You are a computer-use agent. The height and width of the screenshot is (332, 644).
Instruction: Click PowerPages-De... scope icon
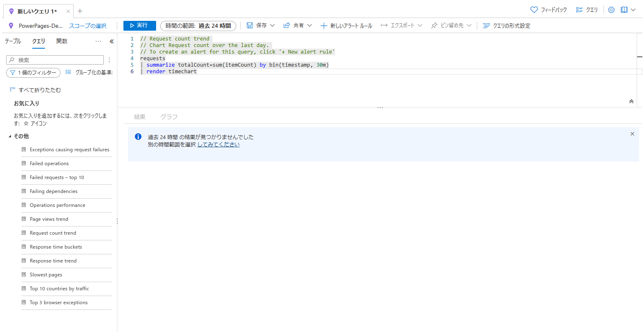point(11,26)
